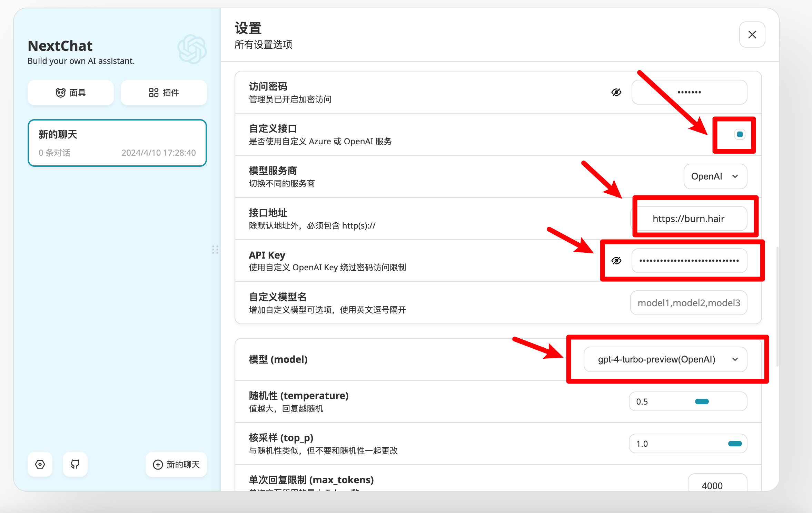Click the 0 条对话 count text
The height and width of the screenshot is (513, 812).
(55, 153)
